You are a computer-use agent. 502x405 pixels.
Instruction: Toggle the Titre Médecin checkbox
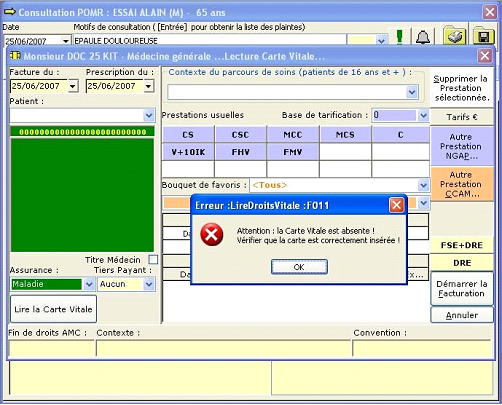[153, 260]
